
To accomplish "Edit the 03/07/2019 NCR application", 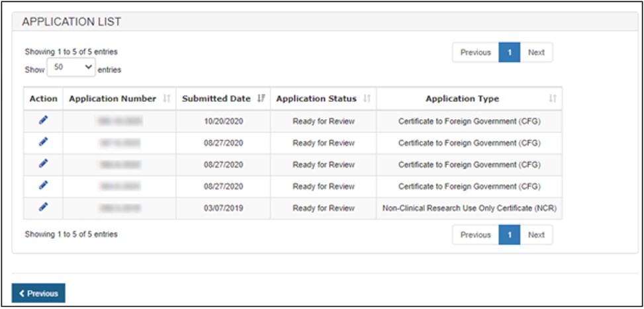I will [x=44, y=208].
